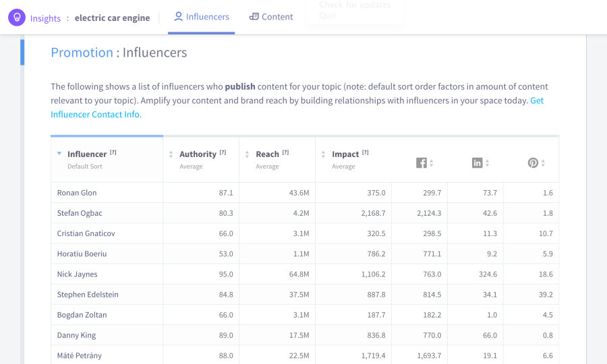607x364 pixels.
Task: Open the Insights link in header
Action: pos(45,18)
